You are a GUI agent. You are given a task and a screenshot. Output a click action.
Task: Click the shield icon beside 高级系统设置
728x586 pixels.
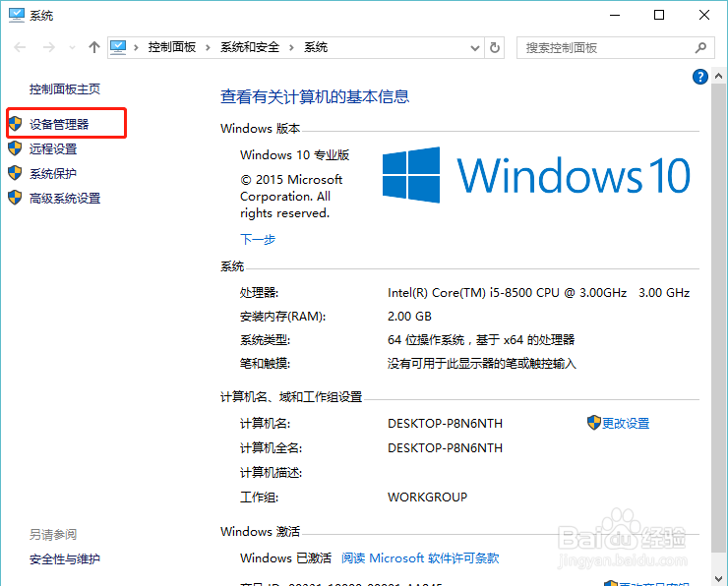[x=16, y=198]
